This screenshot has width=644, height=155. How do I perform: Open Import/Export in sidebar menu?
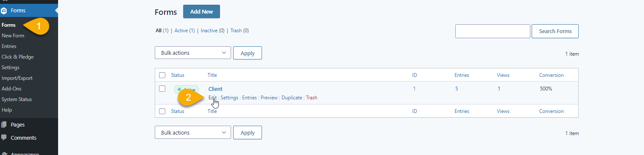pos(17,78)
